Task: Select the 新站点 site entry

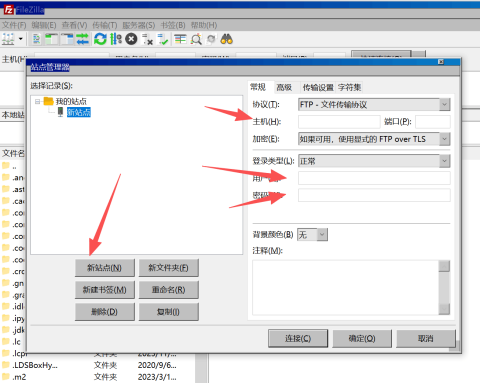Action: point(79,112)
